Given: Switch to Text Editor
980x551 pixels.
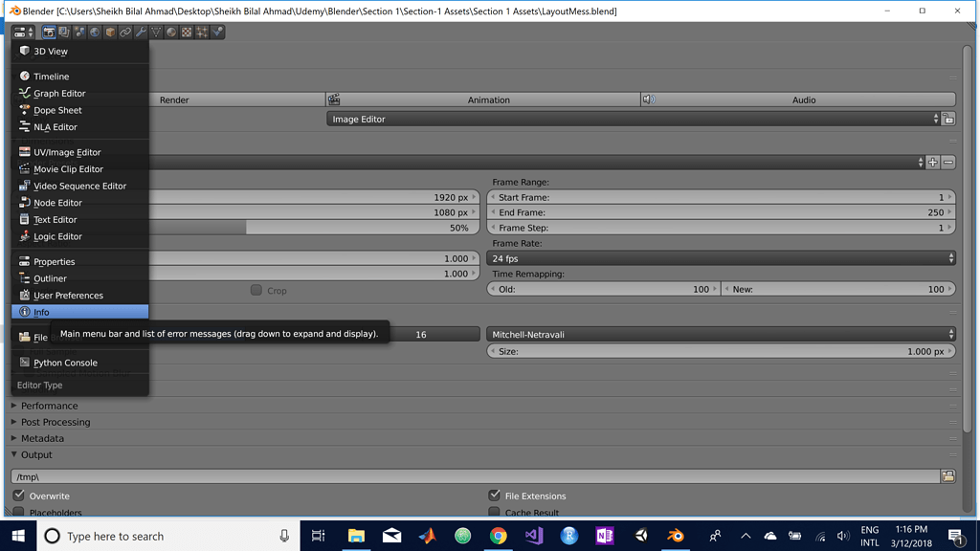Looking at the screenshot, I should pos(80,219).
